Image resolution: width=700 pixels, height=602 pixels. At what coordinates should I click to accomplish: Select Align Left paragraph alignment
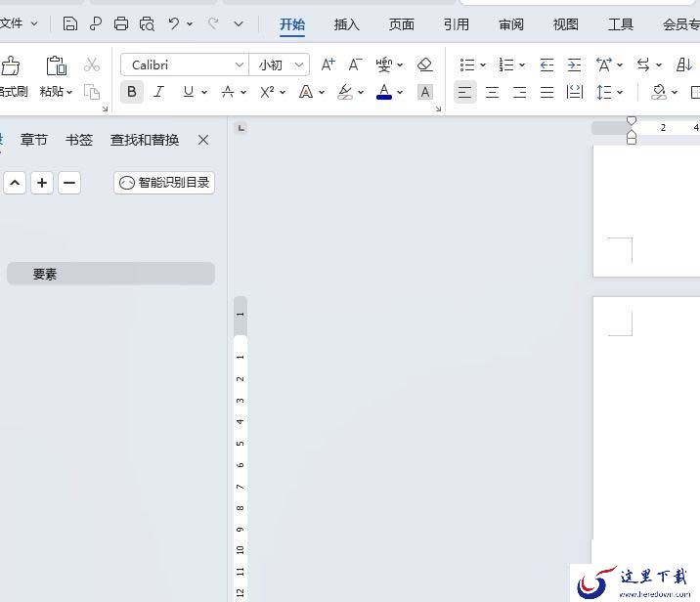tap(464, 93)
